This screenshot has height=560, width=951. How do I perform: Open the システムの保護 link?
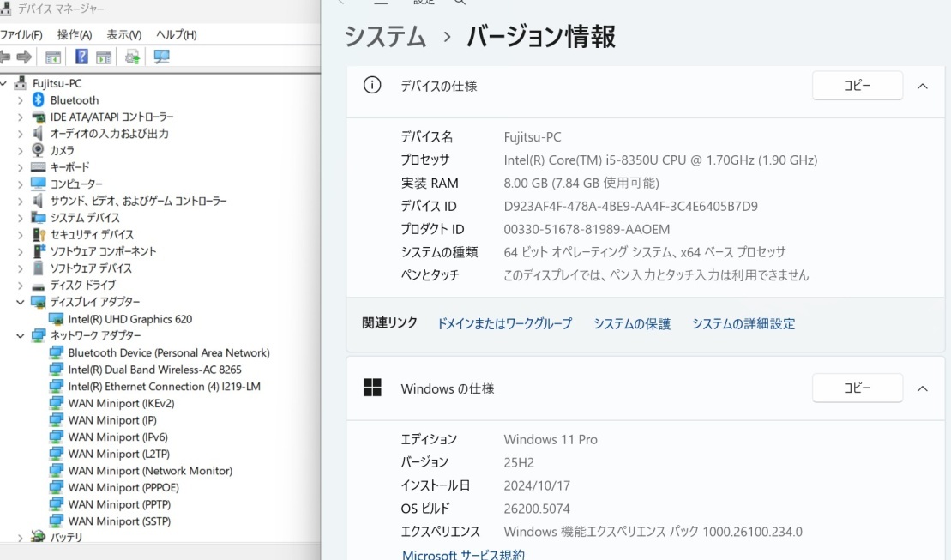(632, 323)
